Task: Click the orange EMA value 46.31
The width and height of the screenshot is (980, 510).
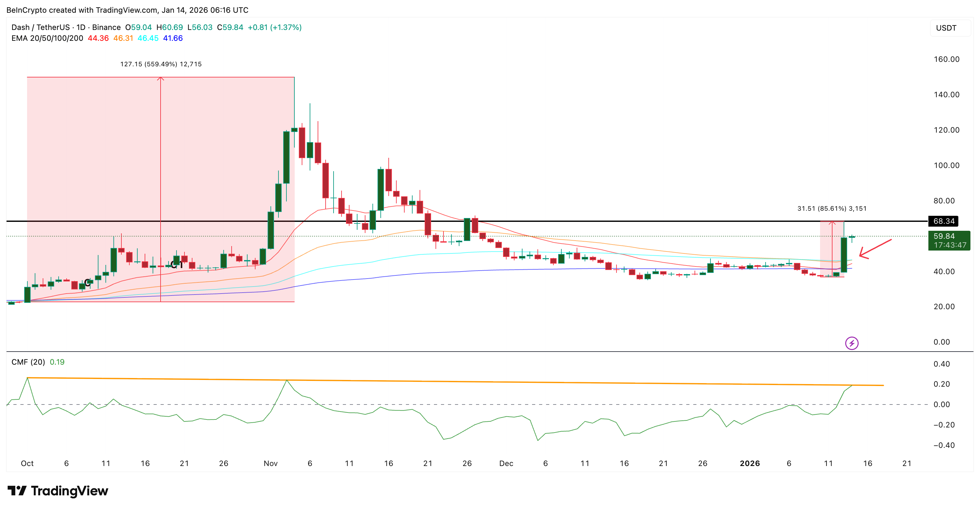Action: 123,38
